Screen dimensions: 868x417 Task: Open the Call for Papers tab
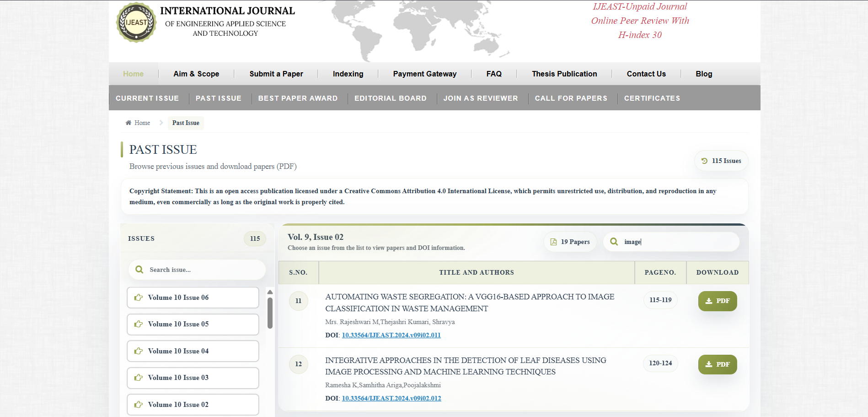(571, 98)
